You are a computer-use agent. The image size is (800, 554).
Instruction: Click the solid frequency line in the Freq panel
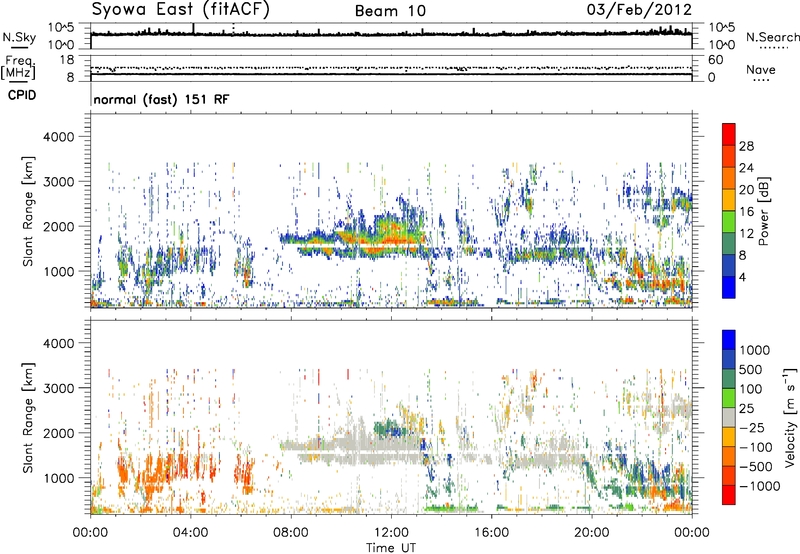coord(391,74)
